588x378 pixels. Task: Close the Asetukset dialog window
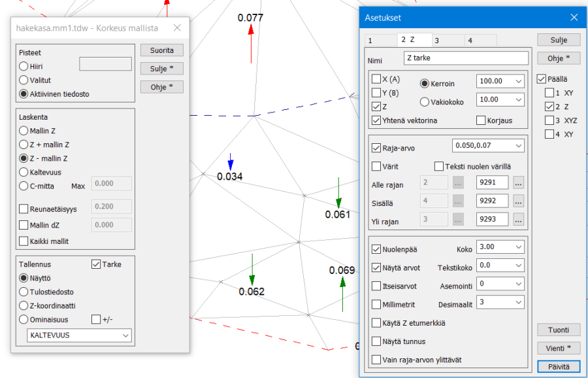574,18
